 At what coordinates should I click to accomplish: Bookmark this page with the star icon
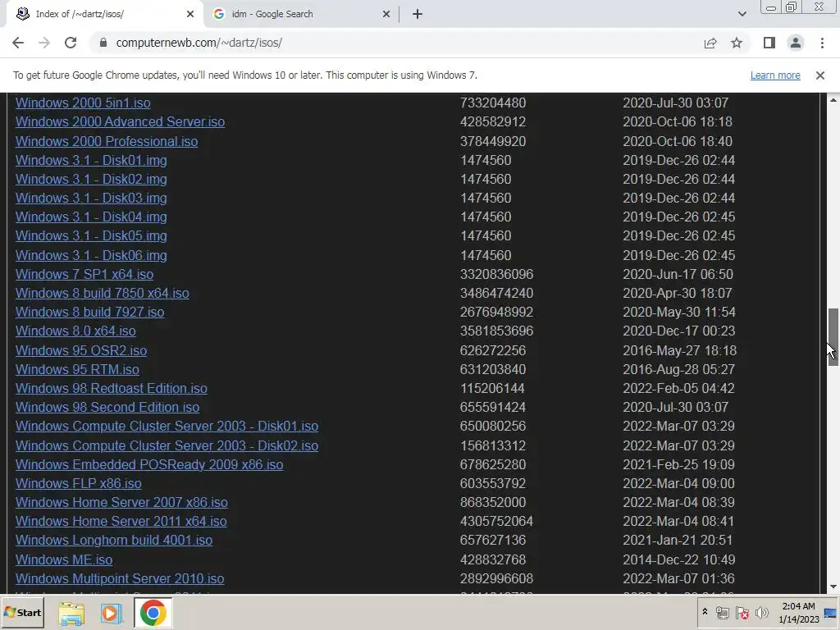click(737, 43)
